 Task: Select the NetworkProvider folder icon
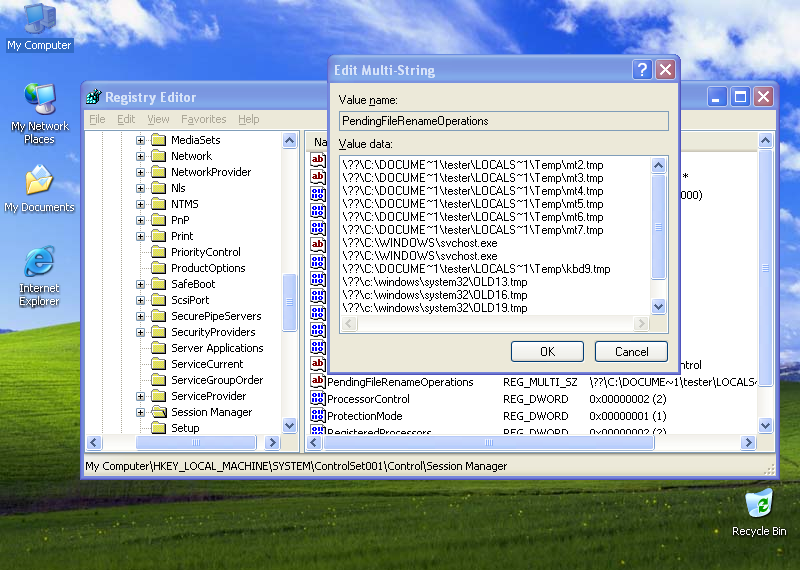click(159, 172)
